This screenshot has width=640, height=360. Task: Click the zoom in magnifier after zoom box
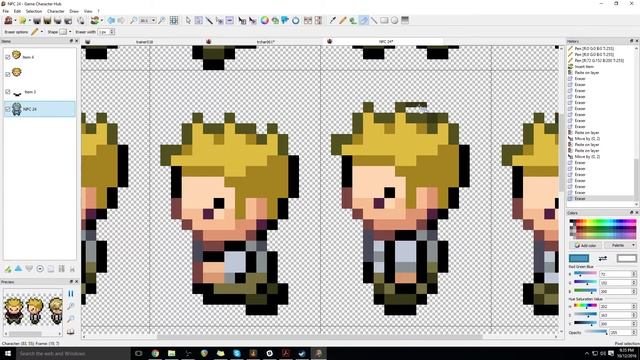(162, 20)
